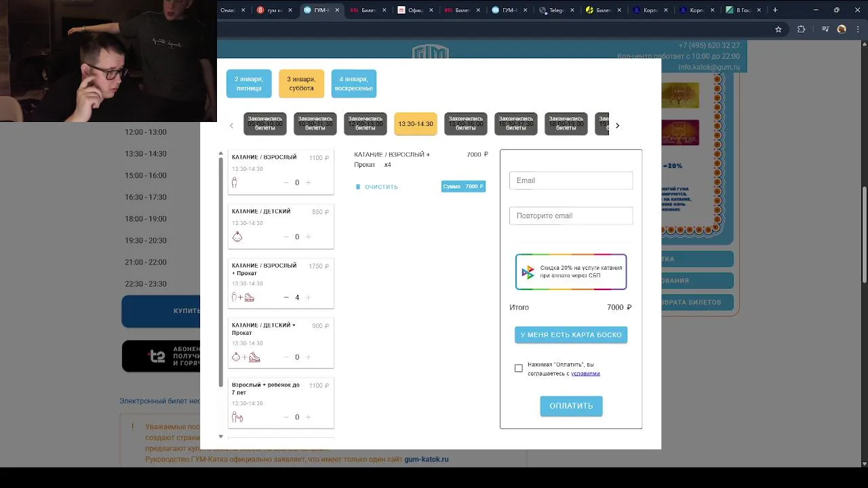This screenshot has height=488, width=868.
Task: Click the skate icon in ДЕТСКИЙ + Прокат
Action: click(254, 357)
